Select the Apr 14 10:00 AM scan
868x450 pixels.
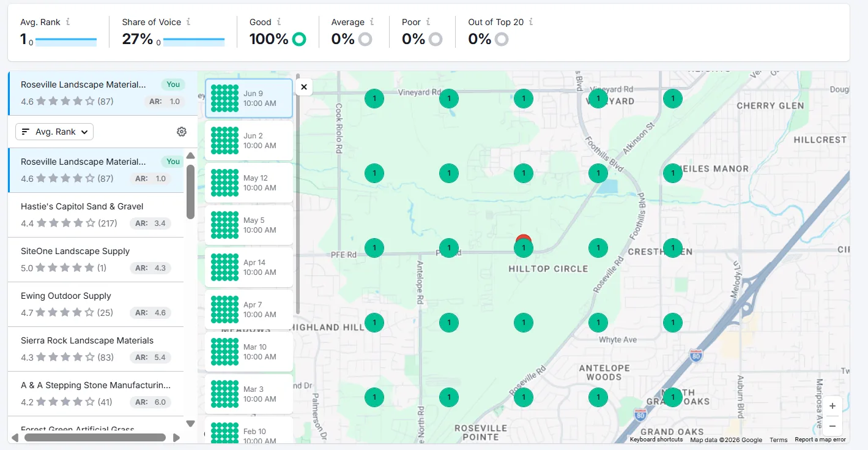click(x=249, y=268)
